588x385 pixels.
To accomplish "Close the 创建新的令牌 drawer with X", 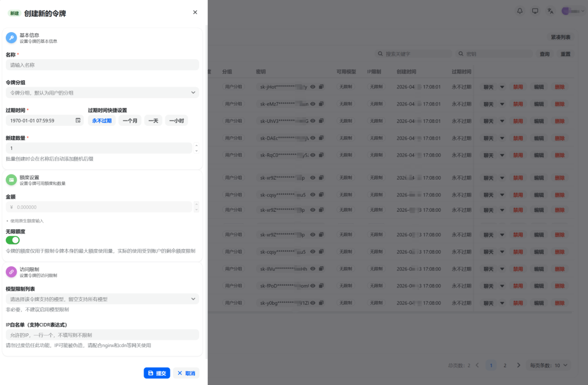I will [195, 12].
